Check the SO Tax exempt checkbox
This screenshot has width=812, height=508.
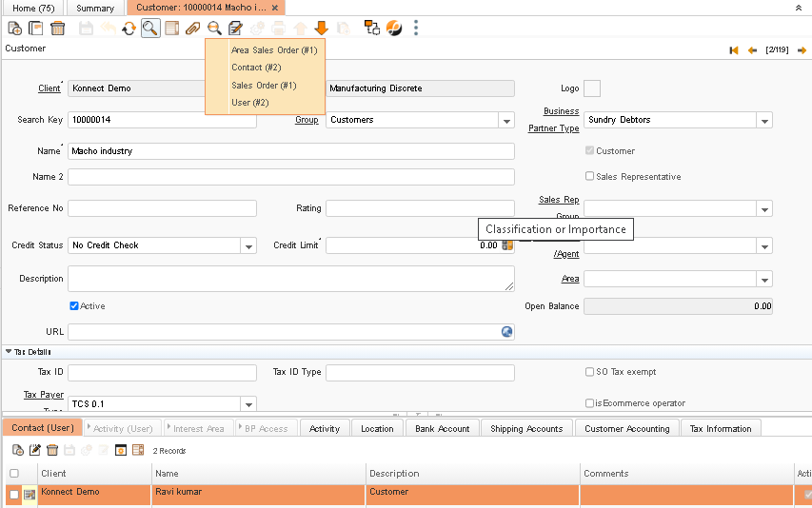[589, 371]
